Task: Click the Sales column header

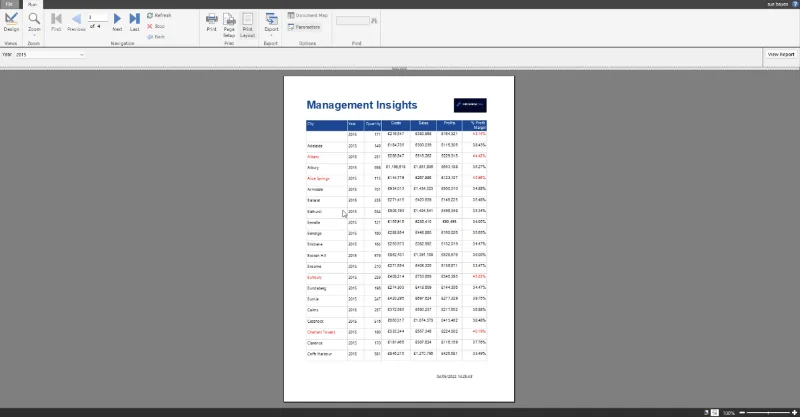Action: point(423,126)
